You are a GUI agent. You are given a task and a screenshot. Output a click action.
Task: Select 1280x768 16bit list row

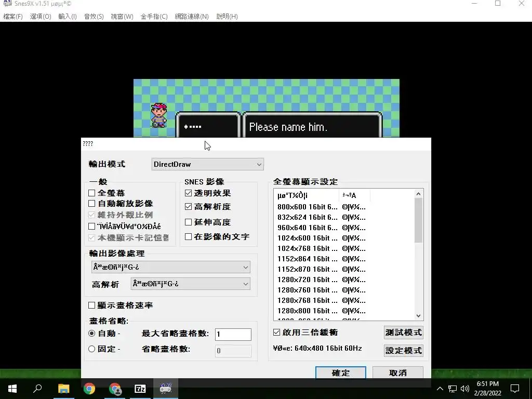pyautogui.click(x=322, y=301)
